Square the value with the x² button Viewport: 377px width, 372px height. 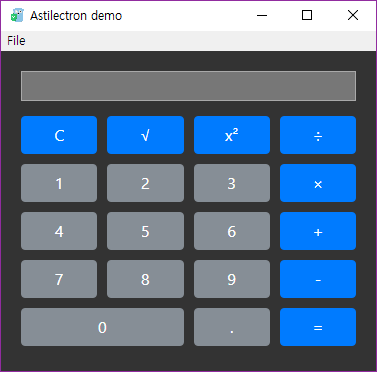(x=232, y=135)
